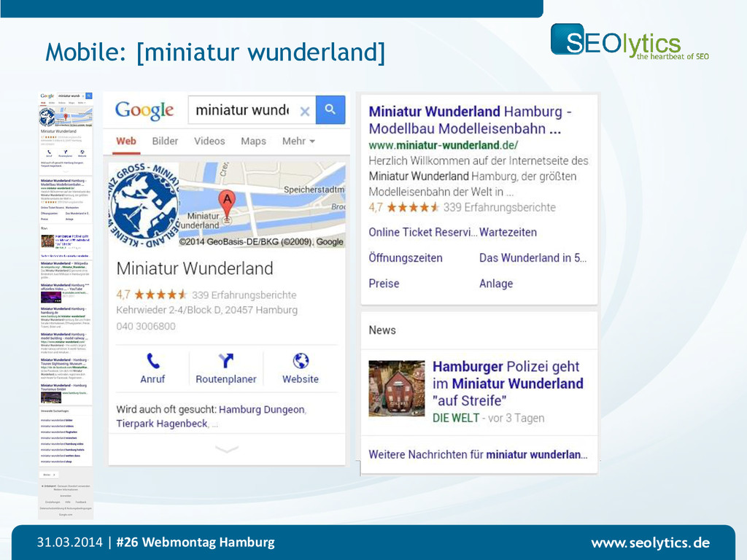Open the Miniatur Wunderland Hamburg result title
This screenshot has height=560, width=747.
click(x=470, y=120)
